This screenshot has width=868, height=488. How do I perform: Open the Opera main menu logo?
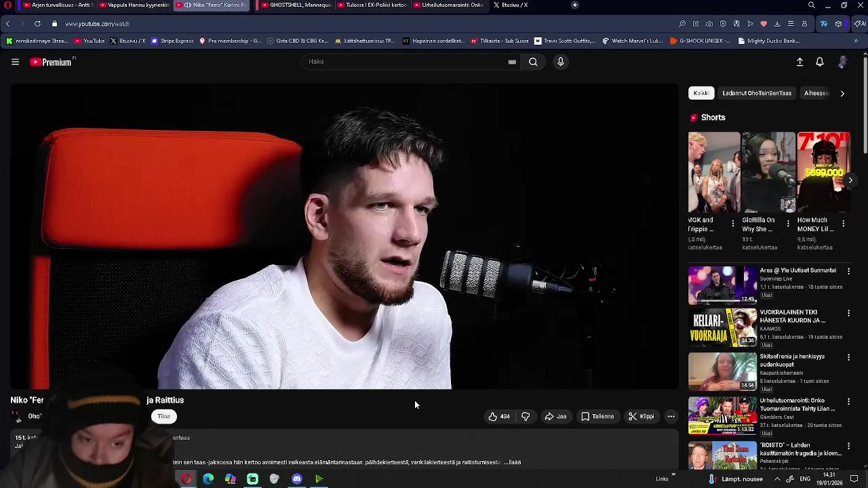7,5
